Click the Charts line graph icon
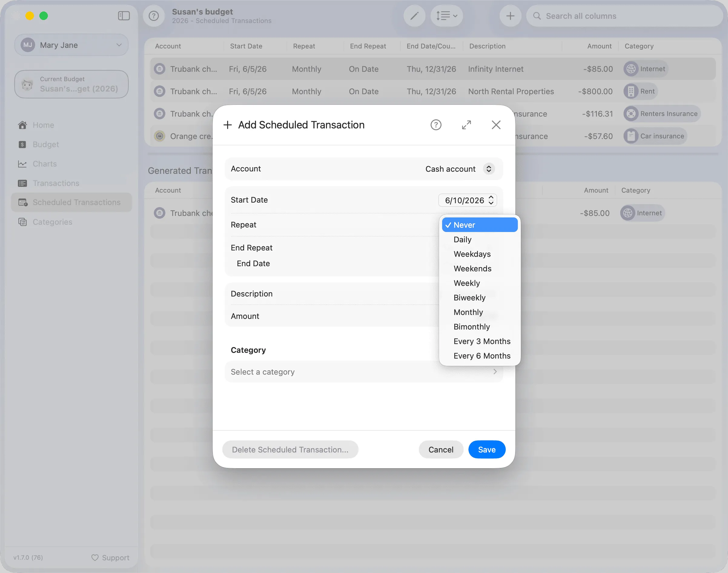 click(x=22, y=164)
